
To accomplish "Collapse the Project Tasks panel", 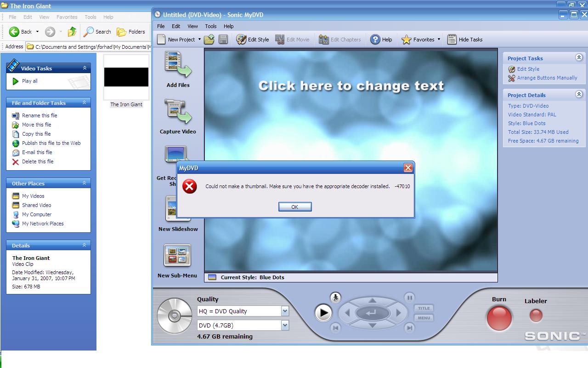I will coord(579,57).
